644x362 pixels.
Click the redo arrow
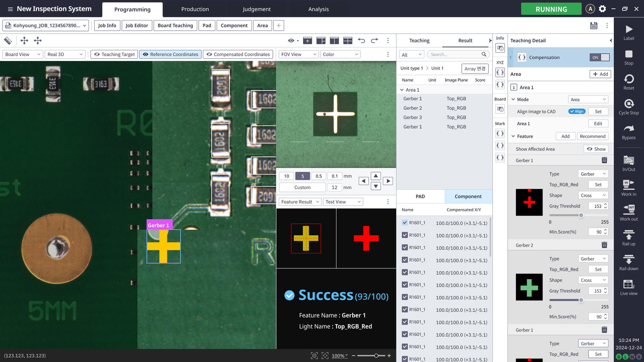pyautogui.click(x=375, y=41)
